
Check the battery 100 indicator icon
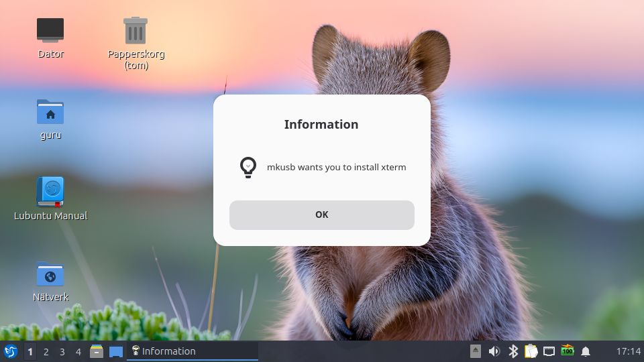[568, 351]
